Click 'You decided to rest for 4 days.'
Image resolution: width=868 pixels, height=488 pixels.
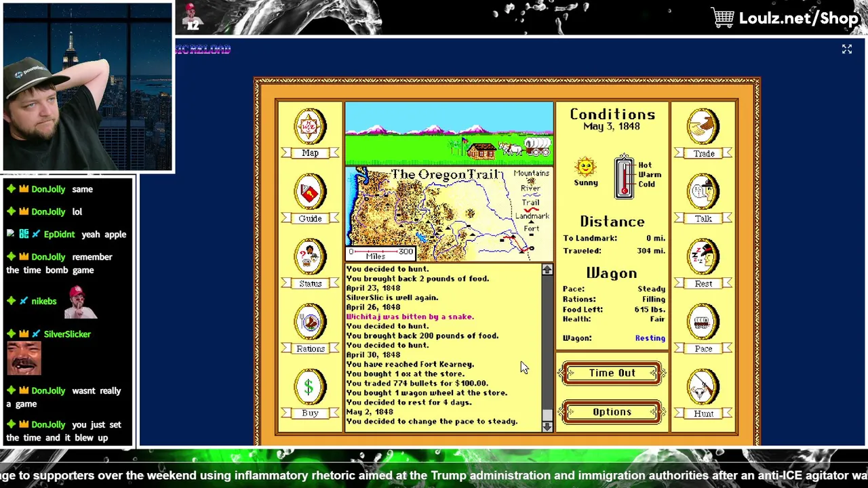409,402
